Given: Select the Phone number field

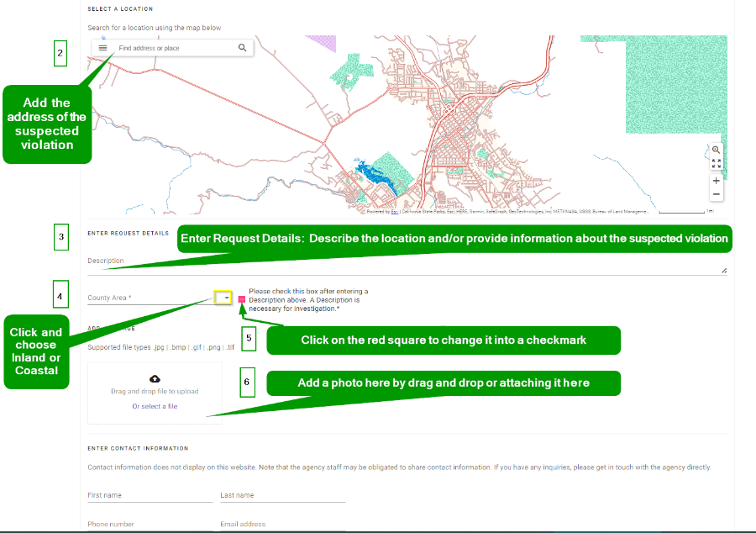Looking at the screenshot, I should (x=150, y=524).
